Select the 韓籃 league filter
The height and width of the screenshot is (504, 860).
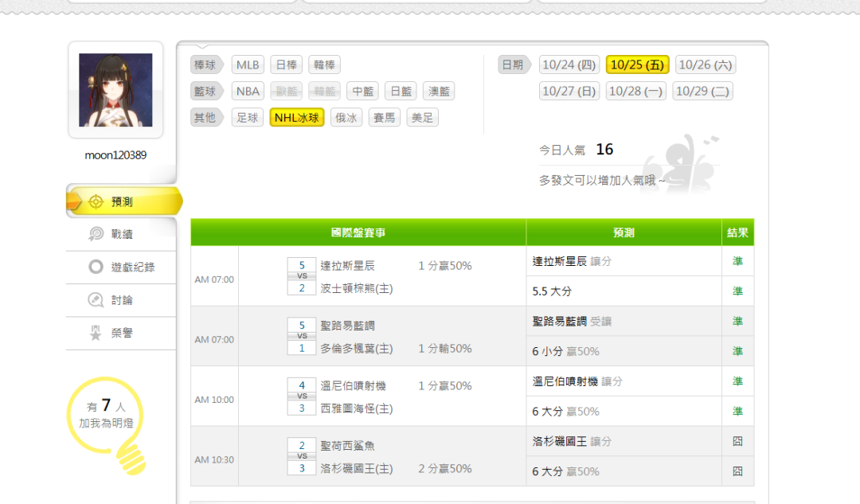click(x=324, y=91)
